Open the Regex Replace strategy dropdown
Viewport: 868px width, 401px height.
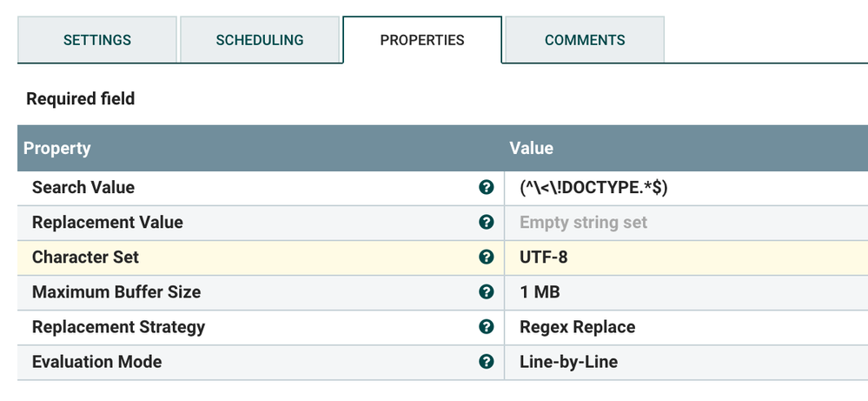click(577, 327)
